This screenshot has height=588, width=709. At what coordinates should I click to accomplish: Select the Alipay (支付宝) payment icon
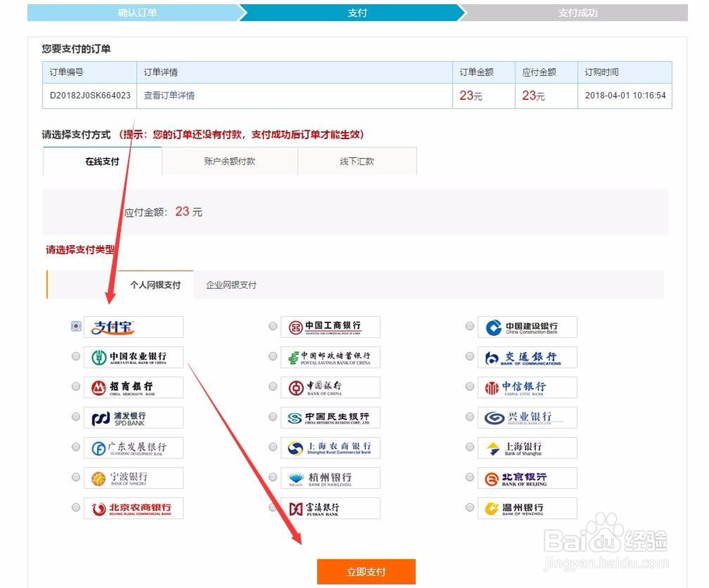134,326
